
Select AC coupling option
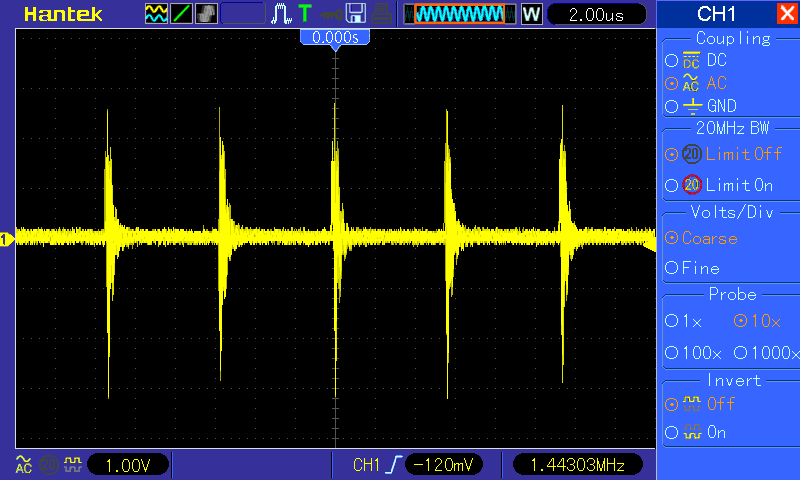coord(696,83)
